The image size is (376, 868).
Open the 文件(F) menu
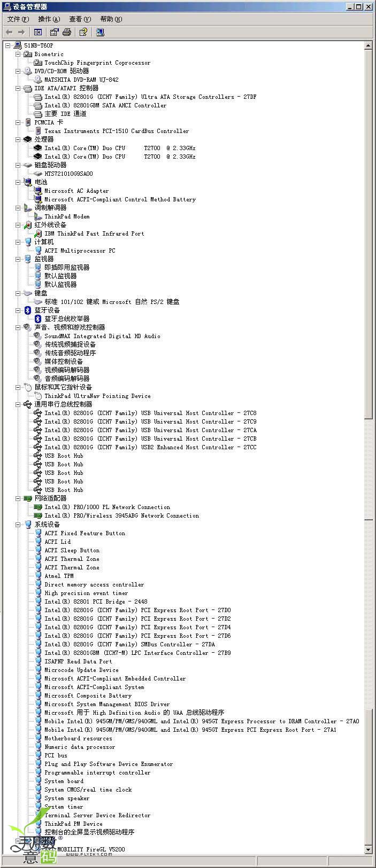coord(18,19)
